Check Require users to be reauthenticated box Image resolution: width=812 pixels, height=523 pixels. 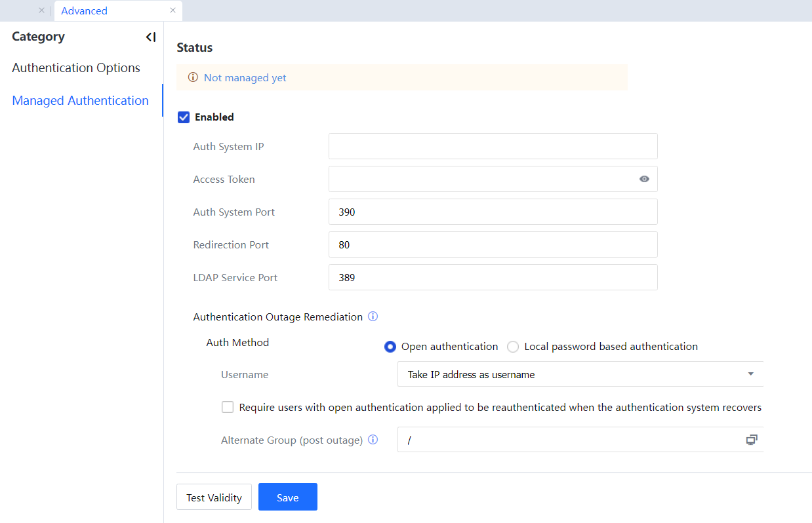coord(228,407)
